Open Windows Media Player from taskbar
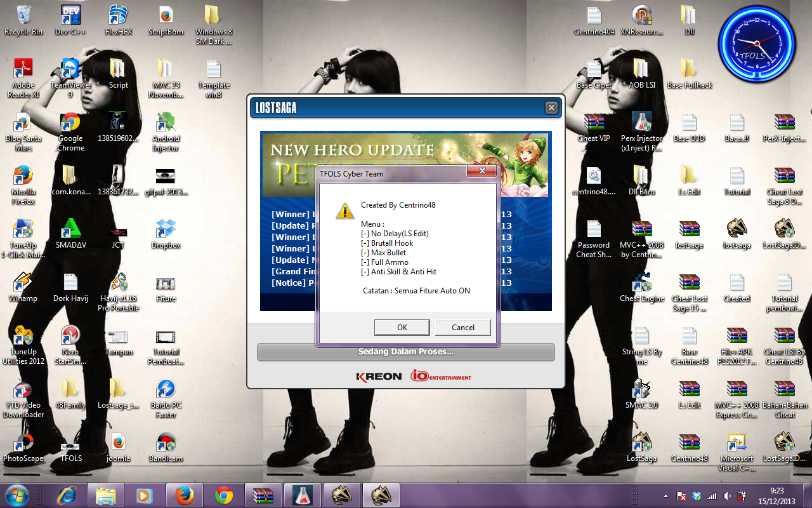The image size is (812, 508). pos(145,495)
